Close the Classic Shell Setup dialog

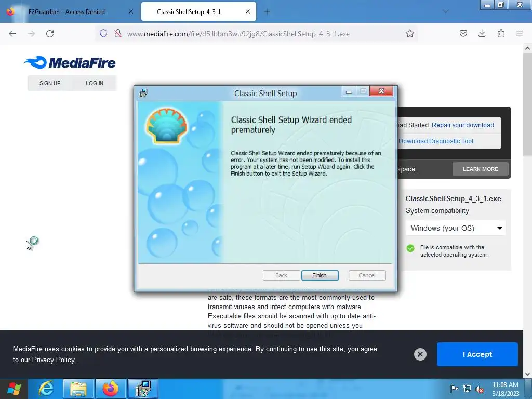pyautogui.click(x=381, y=91)
